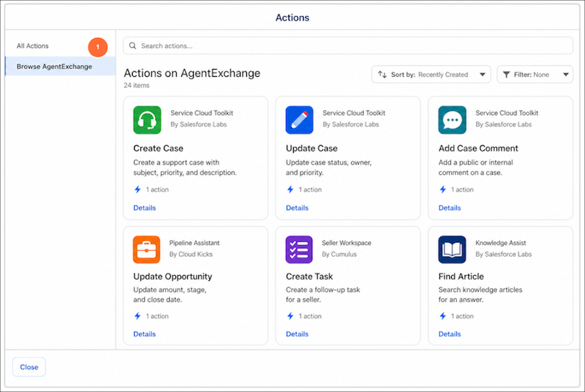This screenshot has height=392, width=585.
Task: Focus the Search actions input field
Action: coord(348,46)
